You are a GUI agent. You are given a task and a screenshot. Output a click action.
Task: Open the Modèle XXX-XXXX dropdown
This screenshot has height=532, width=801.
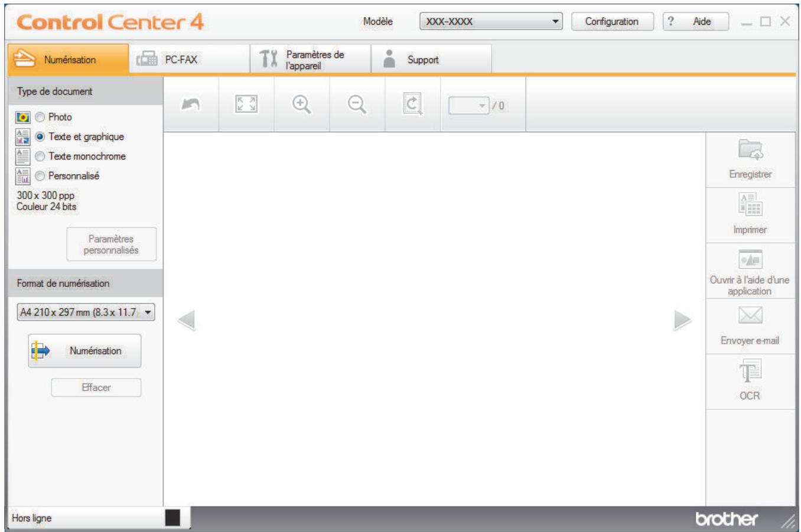tap(491, 21)
